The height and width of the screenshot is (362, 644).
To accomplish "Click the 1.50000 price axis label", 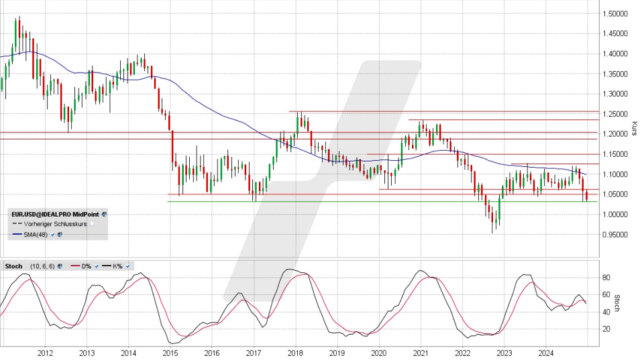I will 615,13.
